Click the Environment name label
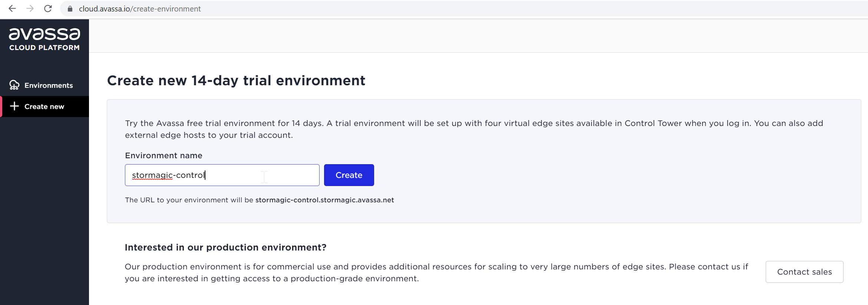The image size is (868, 305). point(164,155)
